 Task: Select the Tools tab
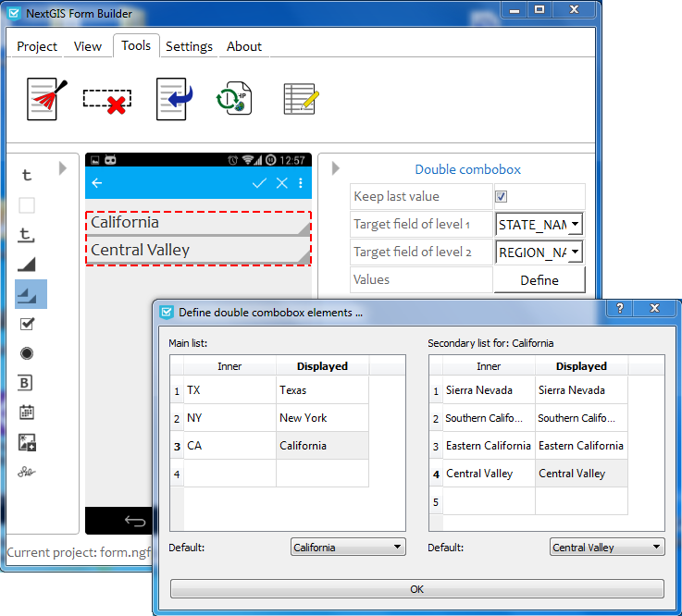click(x=136, y=45)
